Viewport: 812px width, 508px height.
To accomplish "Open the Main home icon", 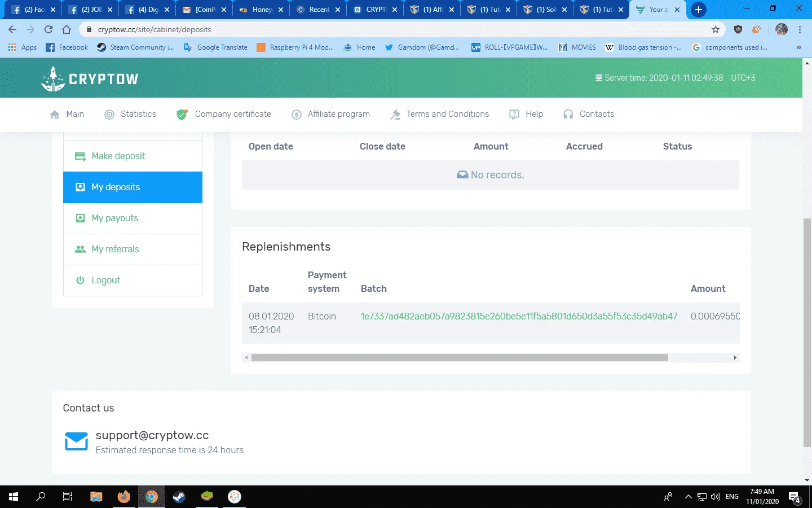I will point(55,115).
